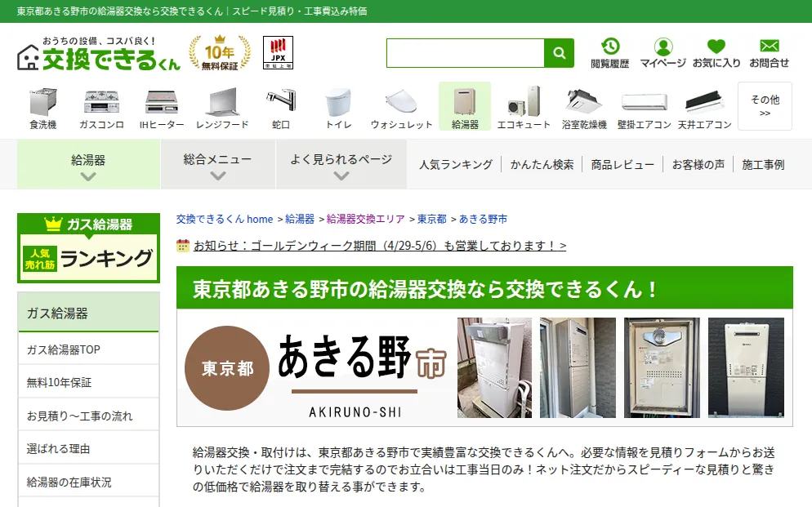The height and width of the screenshot is (507, 812).
Task: Select the ガスコンロ gas stove icon
Action: 101,107
